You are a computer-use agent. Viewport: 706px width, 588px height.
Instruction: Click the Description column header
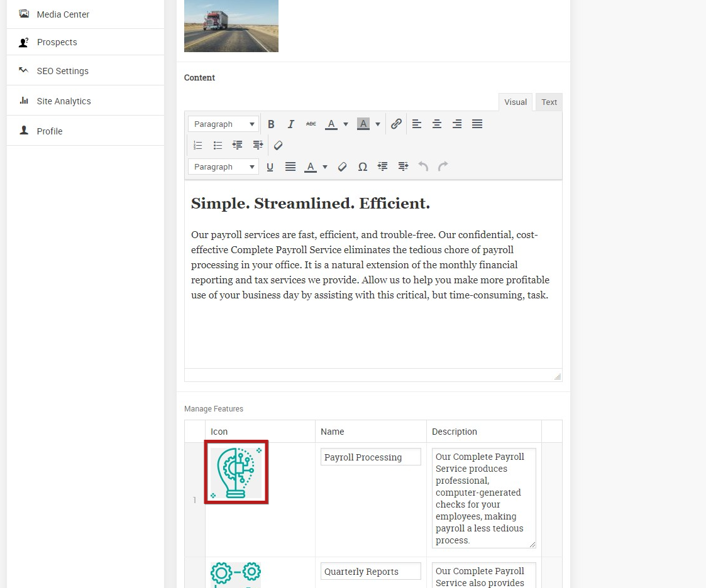[x=455, y=432]
